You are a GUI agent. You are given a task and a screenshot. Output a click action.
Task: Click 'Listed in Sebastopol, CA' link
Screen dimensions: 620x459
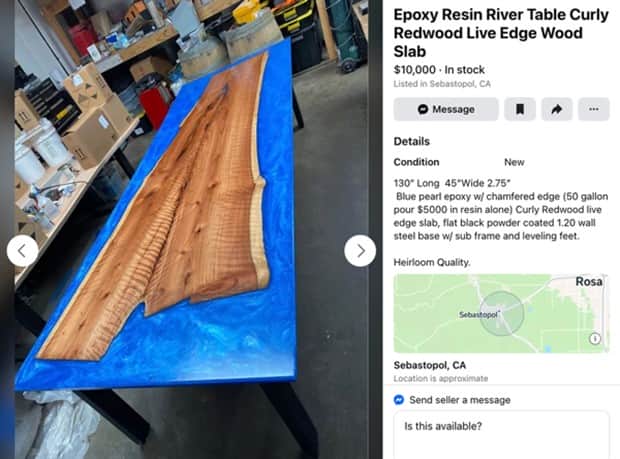coord(442,84)
